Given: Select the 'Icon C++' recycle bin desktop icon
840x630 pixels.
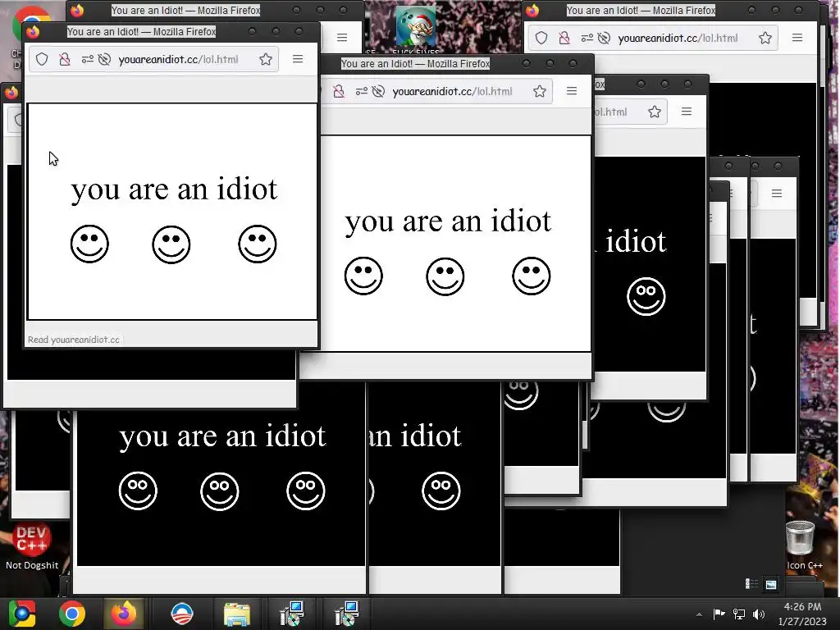Looking at the screenshot, I should tap(802, 546).
